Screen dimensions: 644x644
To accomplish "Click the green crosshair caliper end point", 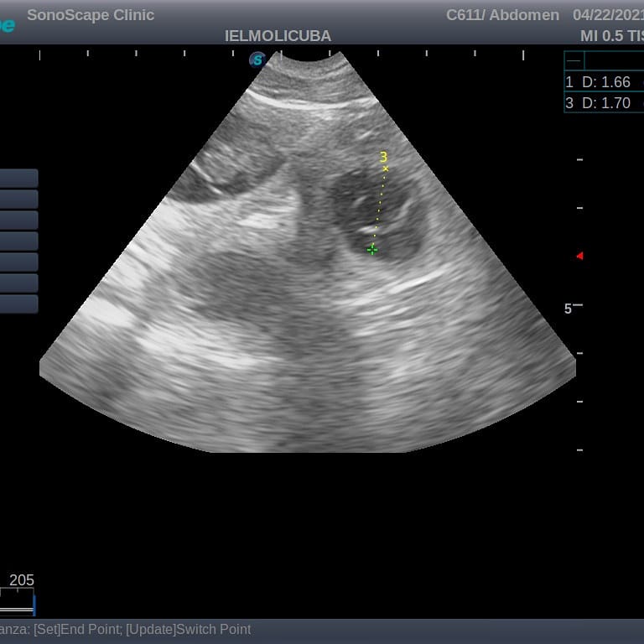I will click(372, 249).
